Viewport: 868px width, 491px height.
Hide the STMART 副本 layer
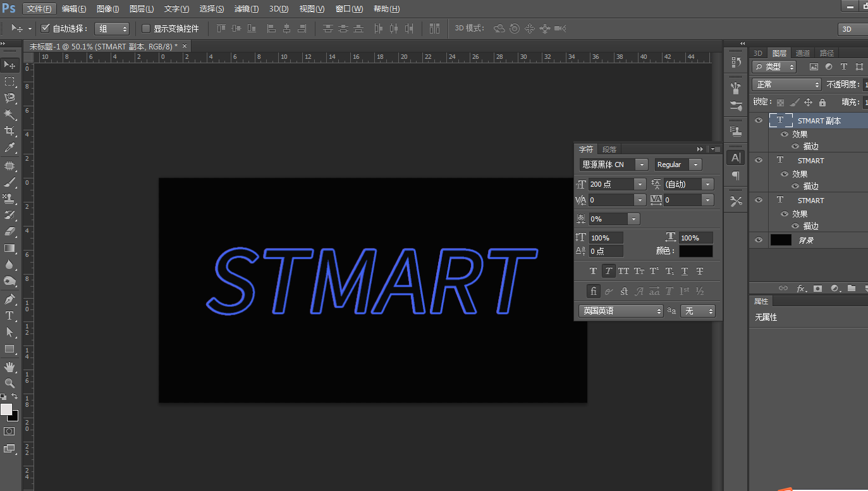(759, 120)
